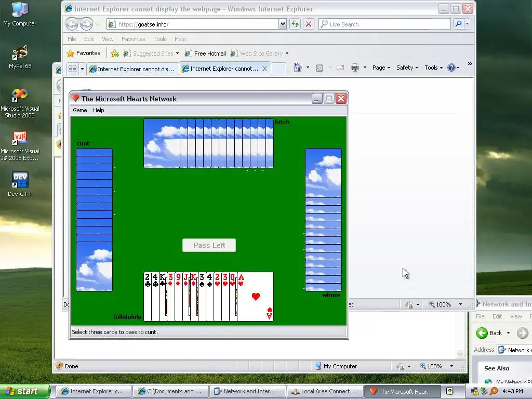Click the Start button
532x399 pixels.
(x=24, y=392)
